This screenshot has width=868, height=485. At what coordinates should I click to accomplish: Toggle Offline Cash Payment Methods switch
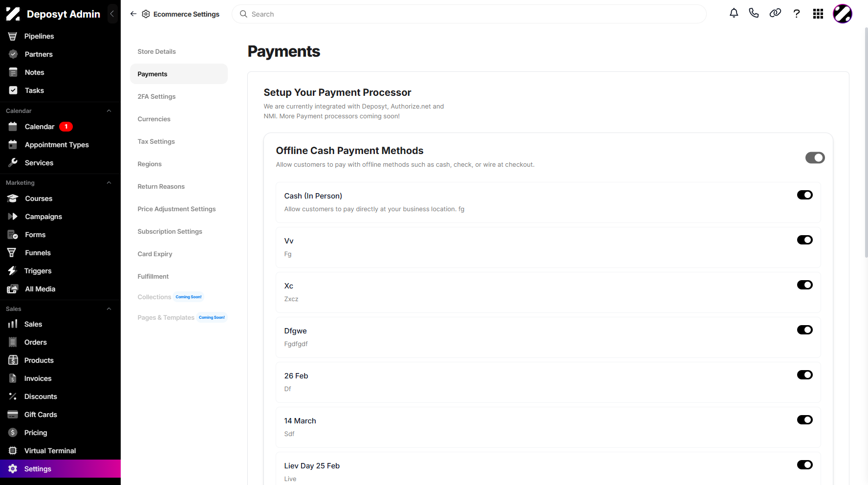click(815, 157)
